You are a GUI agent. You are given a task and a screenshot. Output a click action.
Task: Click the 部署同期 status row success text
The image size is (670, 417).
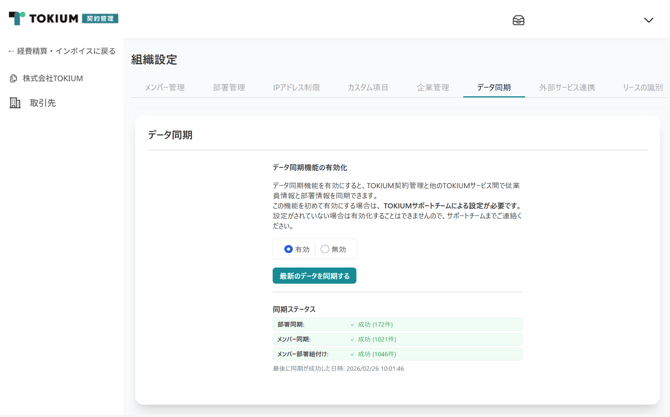tap(375, 325)
